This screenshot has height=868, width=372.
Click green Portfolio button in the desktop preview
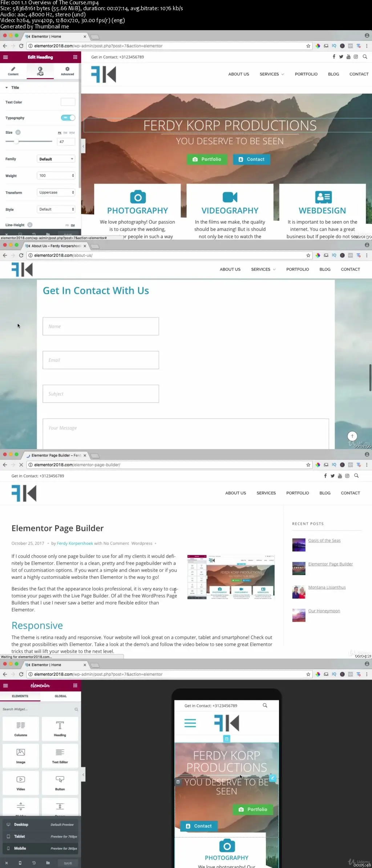point(207,159)
